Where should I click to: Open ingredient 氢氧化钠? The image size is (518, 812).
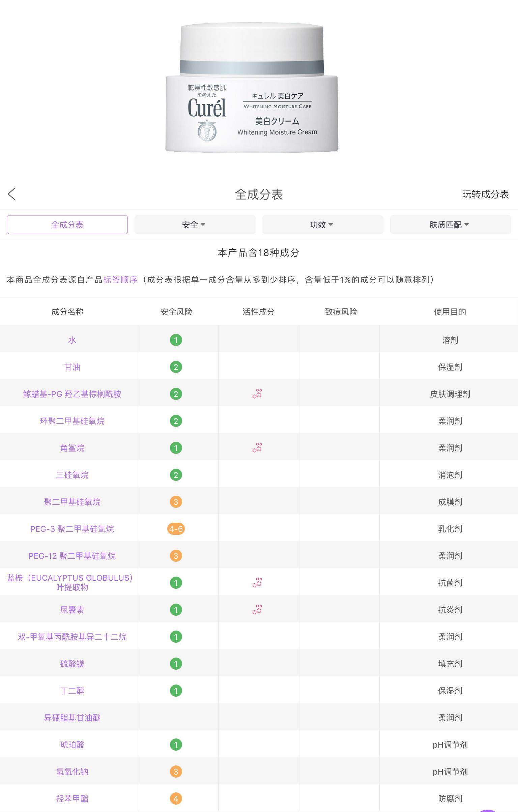(x=72, y=772)
